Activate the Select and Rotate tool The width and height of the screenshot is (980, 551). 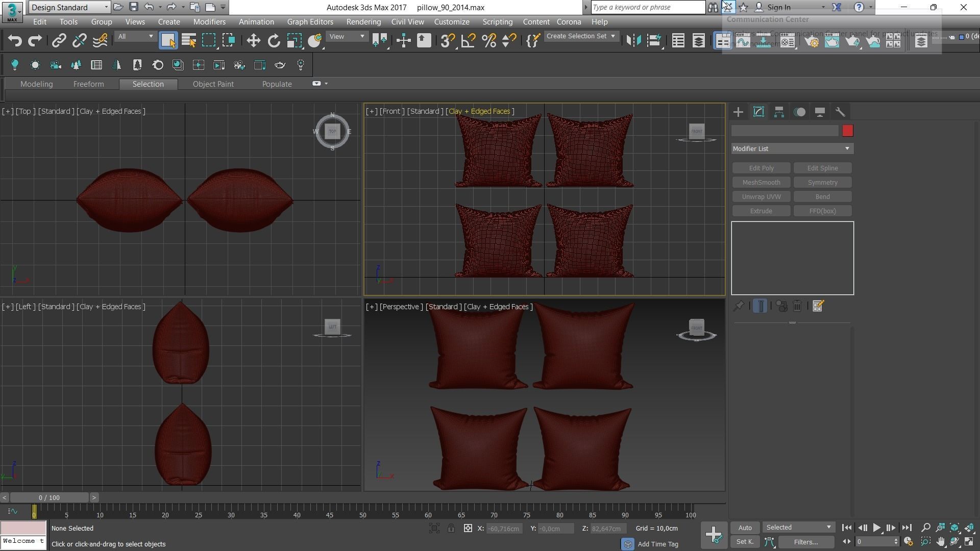pos(274,41)
